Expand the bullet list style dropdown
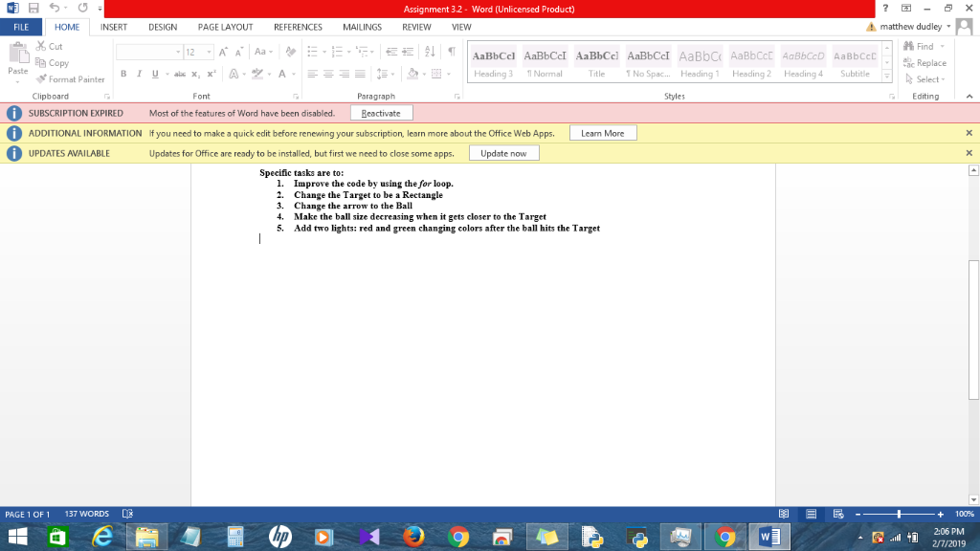Image resolution: width=980 pixels, height=551 pixels. click(x=324, y=52)
